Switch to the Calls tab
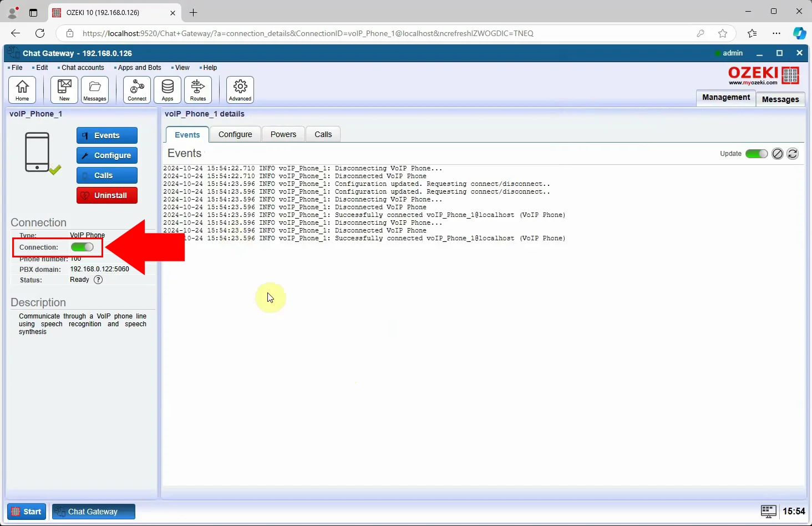Viewport: 812px width, 526px height. coord(323,134)
